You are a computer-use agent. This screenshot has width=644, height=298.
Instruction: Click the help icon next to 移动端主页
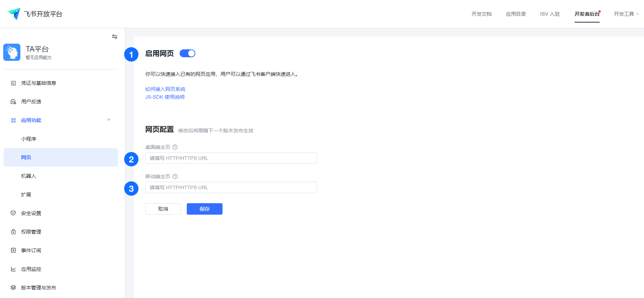(x=175, y=176)
